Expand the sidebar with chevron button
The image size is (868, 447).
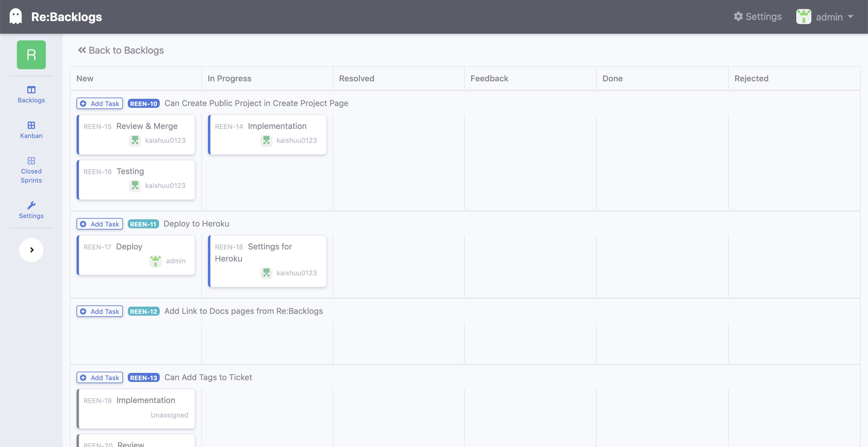point(31,250)
